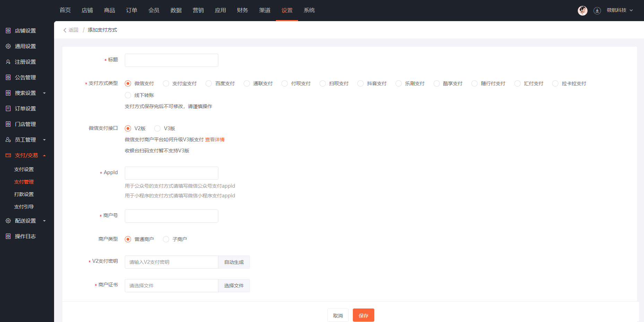Click the 支付/交易 card icon
This screenshot has height=322, width=644.
pyautogui.click(x=8, y=155)
